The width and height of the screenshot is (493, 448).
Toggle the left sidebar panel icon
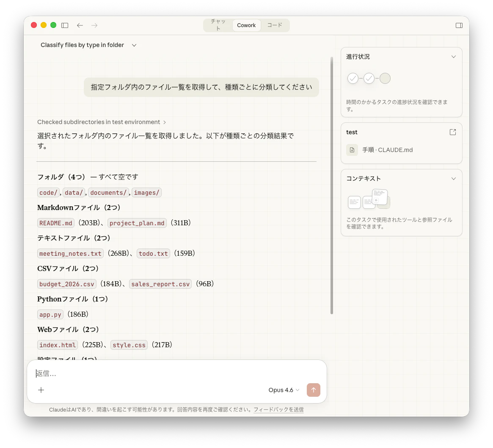[x=65, y=25]
